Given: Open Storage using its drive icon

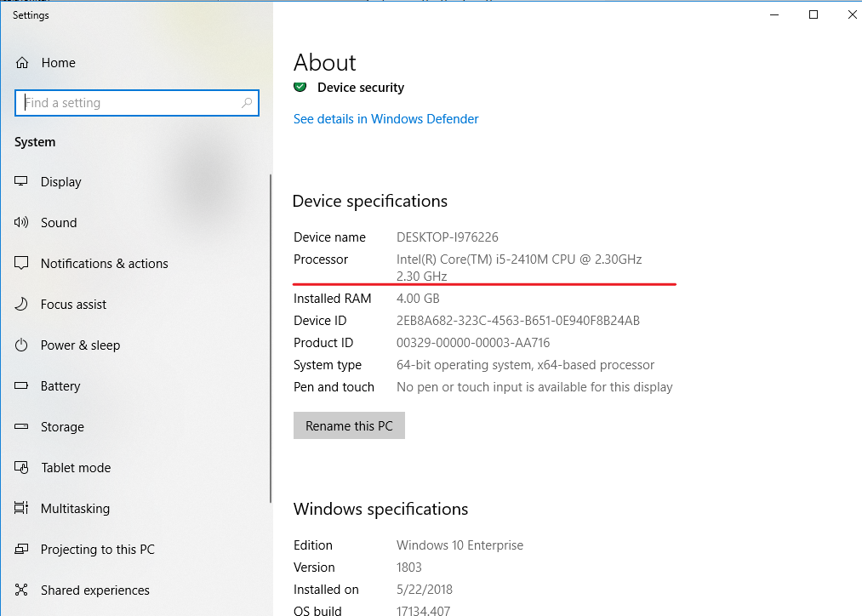Looking at the screenshot, I should [x=21, y=426].
